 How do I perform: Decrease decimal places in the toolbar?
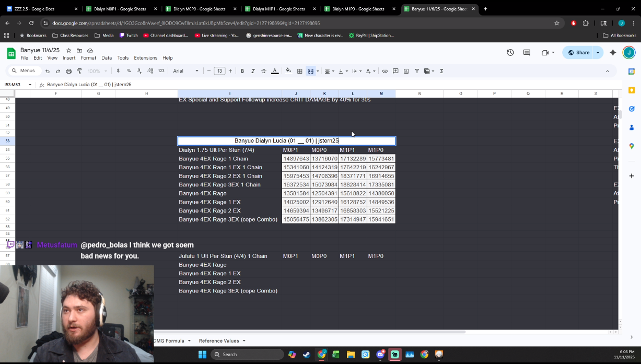(139, 71)
